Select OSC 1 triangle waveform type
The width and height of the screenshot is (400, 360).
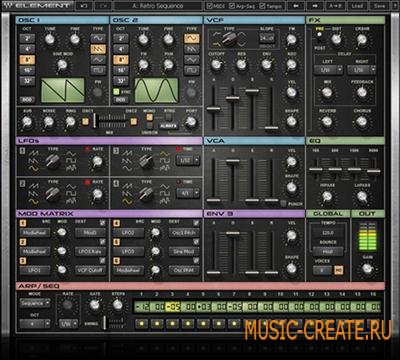[98, 60]
